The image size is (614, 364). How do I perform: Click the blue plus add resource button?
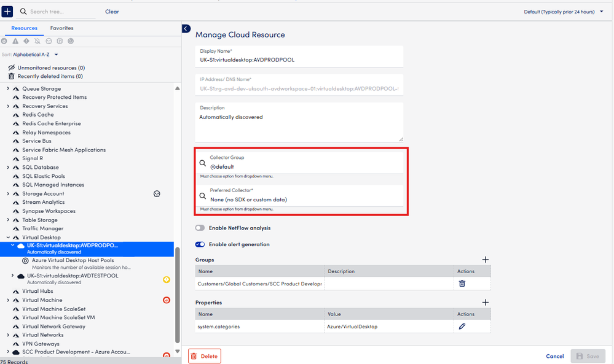[7, 12]
